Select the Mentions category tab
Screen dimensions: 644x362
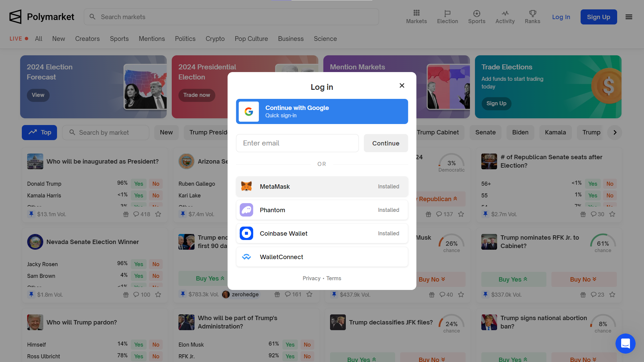coord(152,39)
